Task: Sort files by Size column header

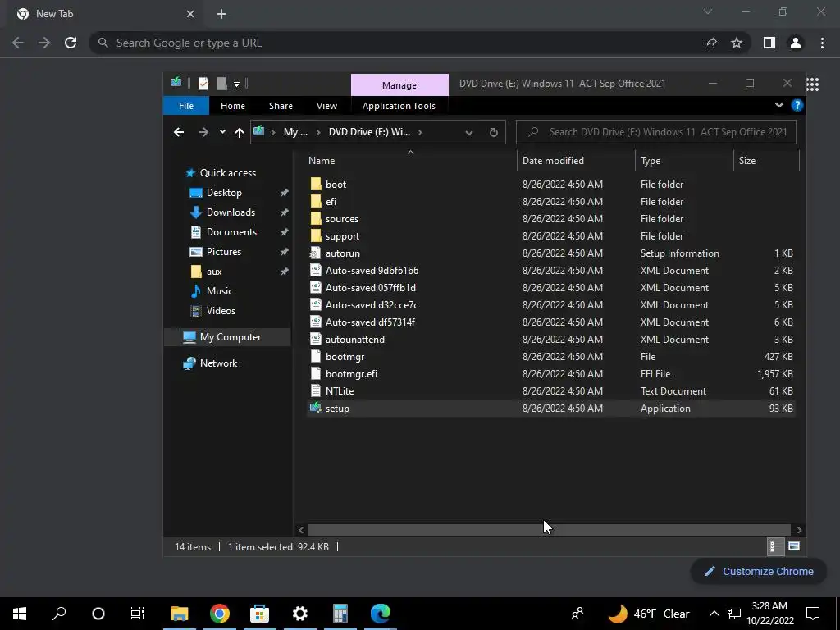Action: point(746,160)
